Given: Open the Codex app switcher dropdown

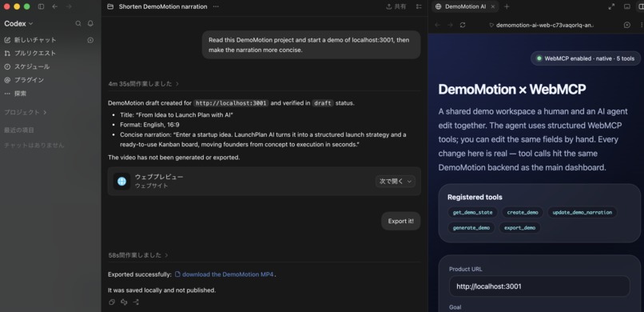Looking at the screenshot, I should [x=19, y=23].
